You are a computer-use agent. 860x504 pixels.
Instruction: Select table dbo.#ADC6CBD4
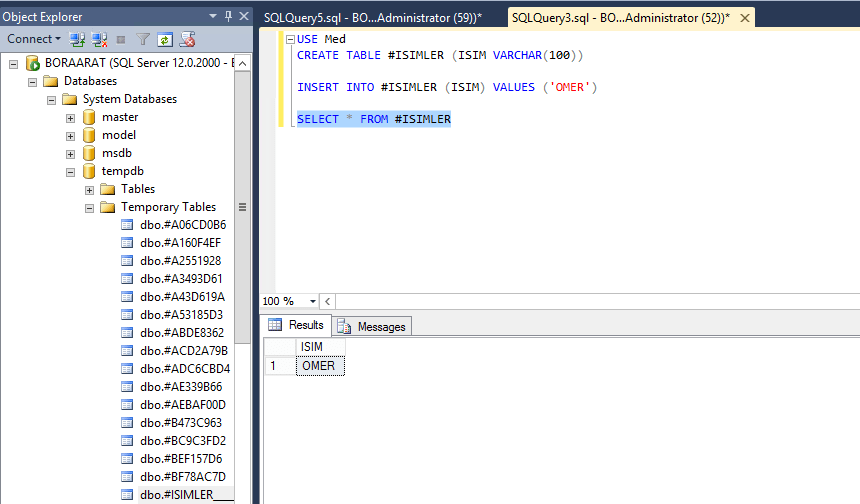185,369
